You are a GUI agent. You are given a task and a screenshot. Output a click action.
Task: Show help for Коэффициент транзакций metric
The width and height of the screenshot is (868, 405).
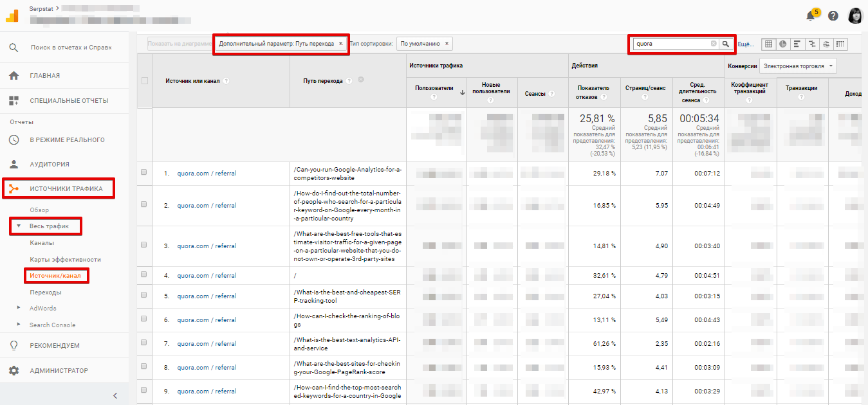(x=750, y=100)
